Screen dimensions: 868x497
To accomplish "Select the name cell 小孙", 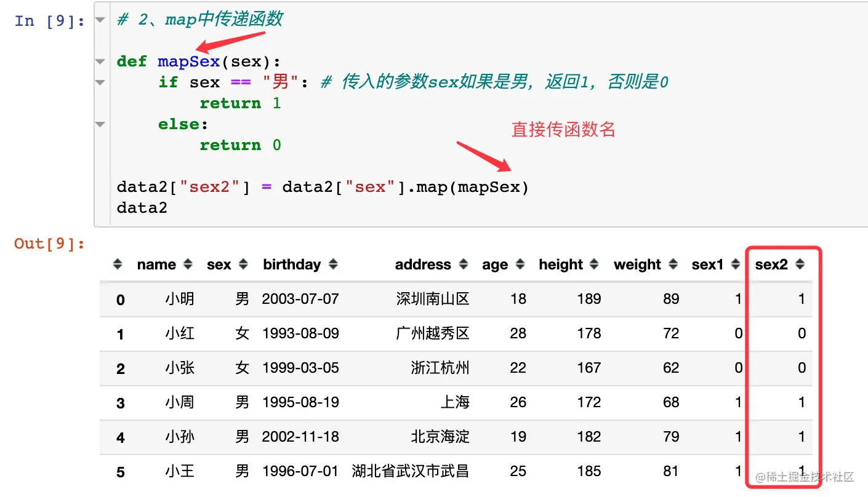I will [x=180, y=437].
